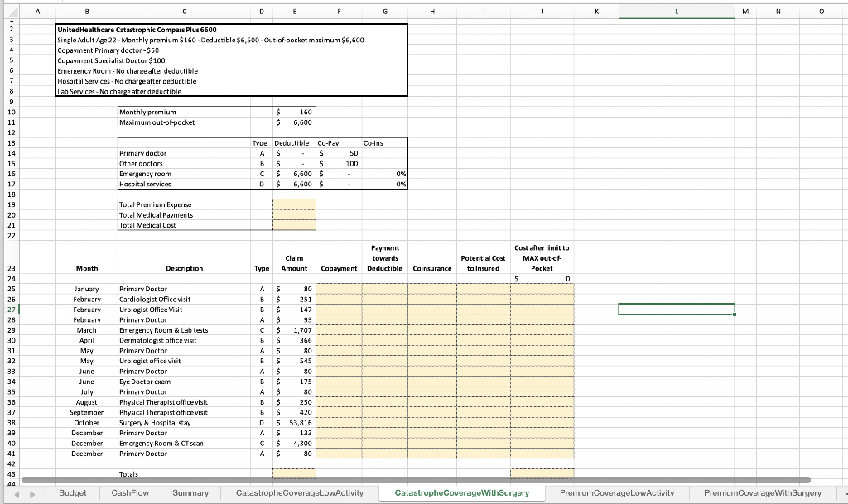Open the CashFlow sheet tab

[x=130, y=492]
